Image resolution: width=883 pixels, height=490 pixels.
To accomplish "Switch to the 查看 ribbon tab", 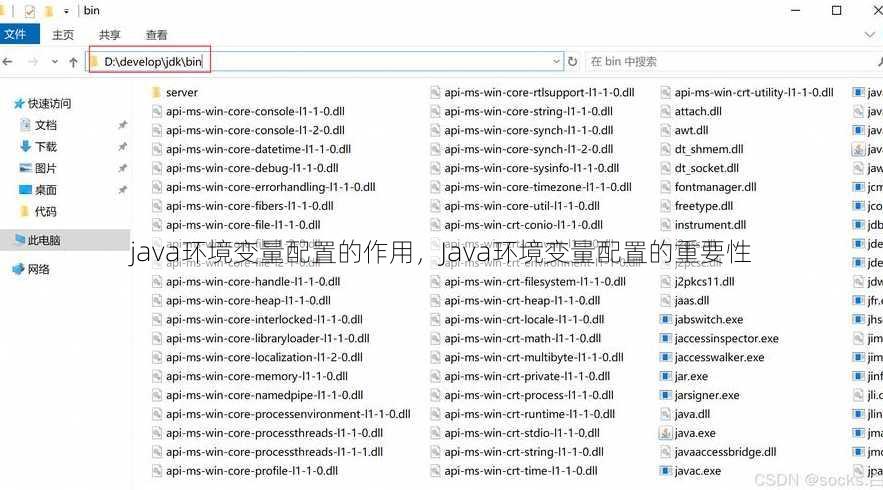I will click(157, 35).
